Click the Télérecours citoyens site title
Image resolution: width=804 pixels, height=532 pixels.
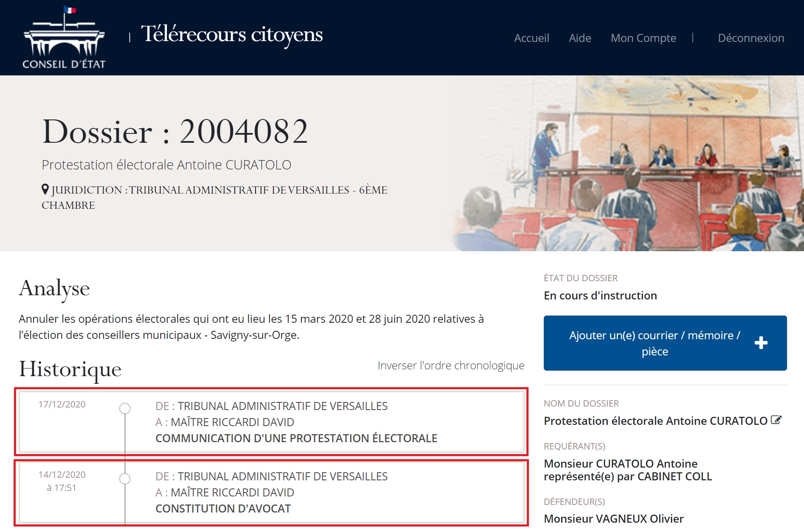click(232, 35)
